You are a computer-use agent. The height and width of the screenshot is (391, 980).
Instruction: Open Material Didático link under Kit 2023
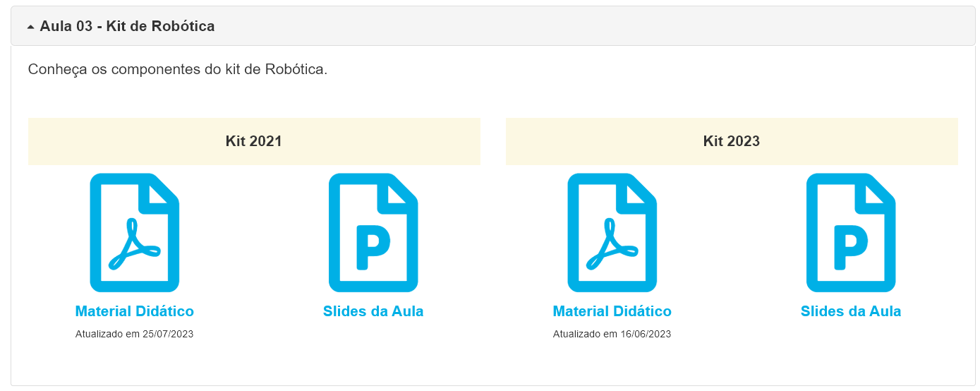pyautogui.click(x=612, y=311)
